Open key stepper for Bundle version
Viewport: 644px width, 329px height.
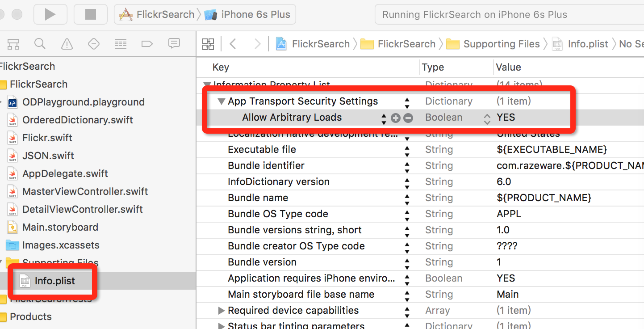(407, 263)
